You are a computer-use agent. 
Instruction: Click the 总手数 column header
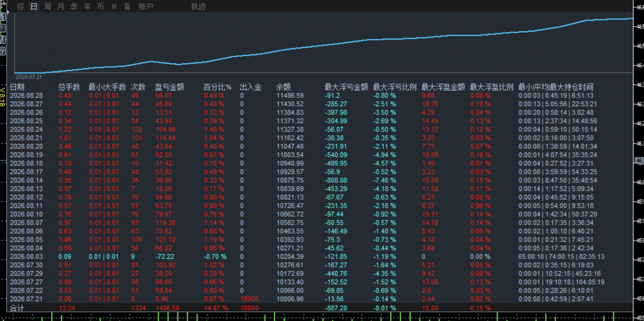pyautogui.click(x=69, y=87)
